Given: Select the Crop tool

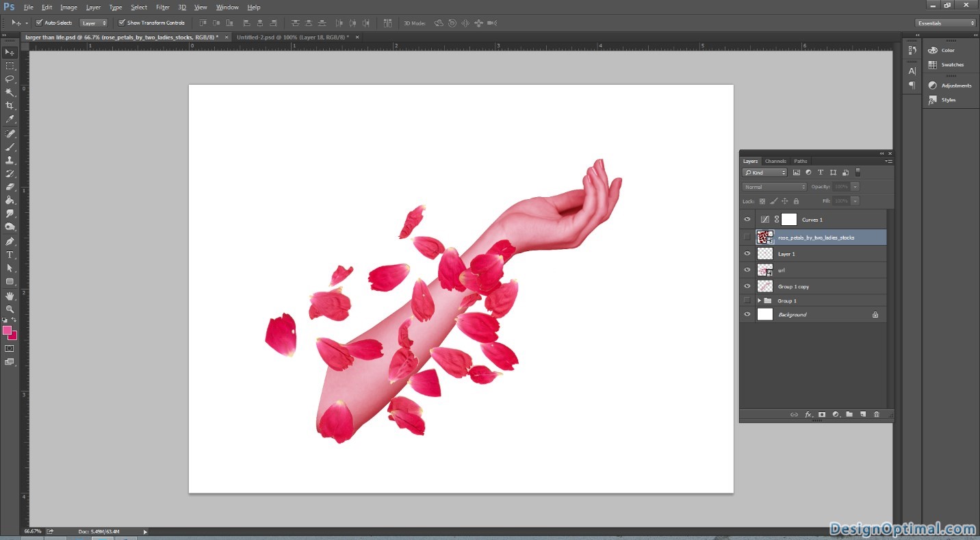Looking at the screenshot, I should [10, 105].
